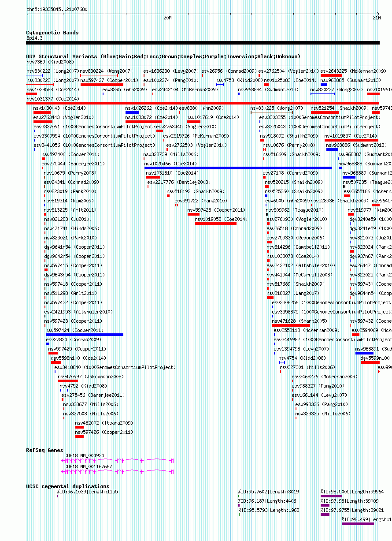Click nsv4752 (Kidd2008) variant label
Screen dimensions: 392x541
[83, 386]
